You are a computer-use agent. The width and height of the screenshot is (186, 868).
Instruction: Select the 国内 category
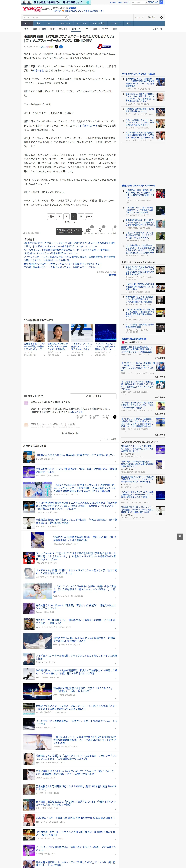click(x=35, y=29)
